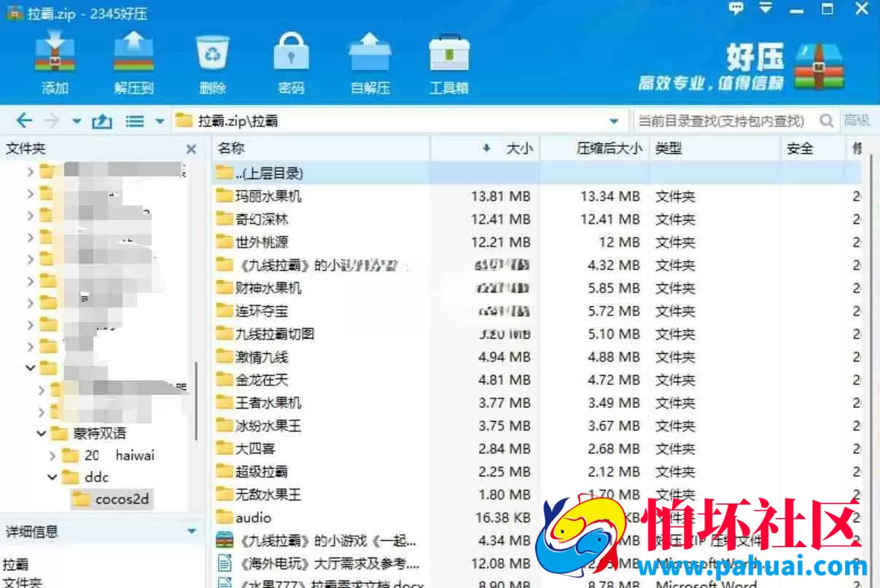Click the archive icon of 《九线拉霸》的小游戏《一起...

[225, 541]
